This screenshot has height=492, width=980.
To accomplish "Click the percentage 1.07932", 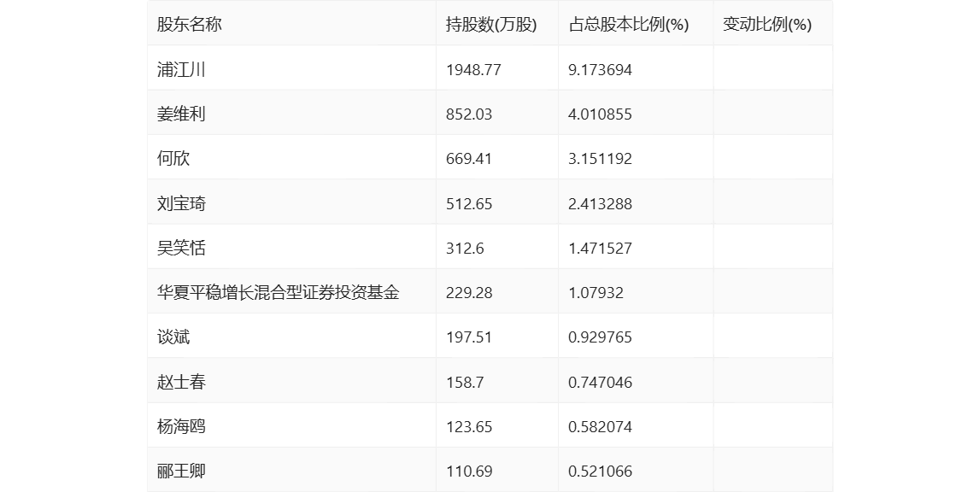I will click(596, 293).
